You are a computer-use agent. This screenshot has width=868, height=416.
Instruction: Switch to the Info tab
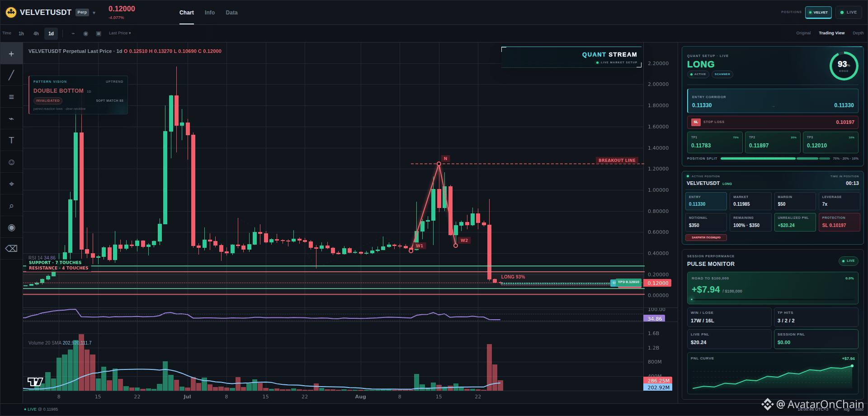(x=210, y=13)
